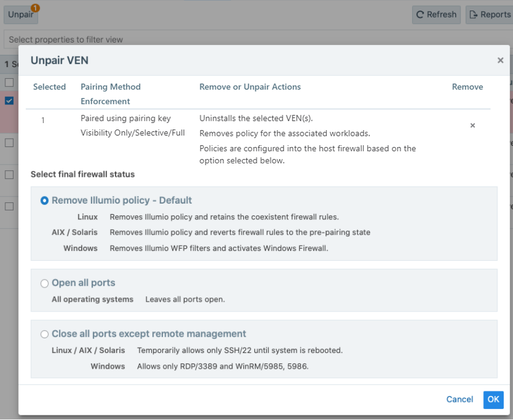This screenshot has width=513, height=420.
Task: Click Removes Illumio WFP filters text
Action: [219, 249]
